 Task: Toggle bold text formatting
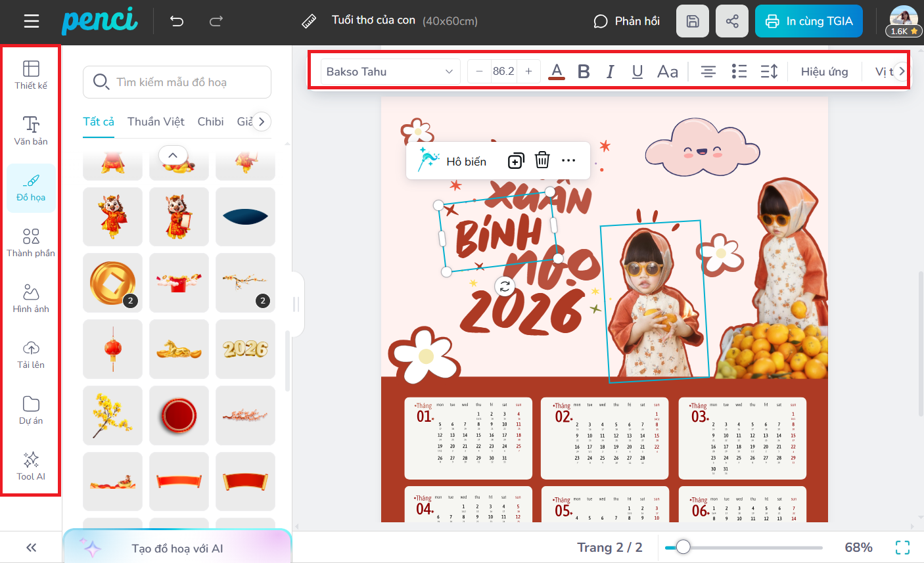coord(584,72)
